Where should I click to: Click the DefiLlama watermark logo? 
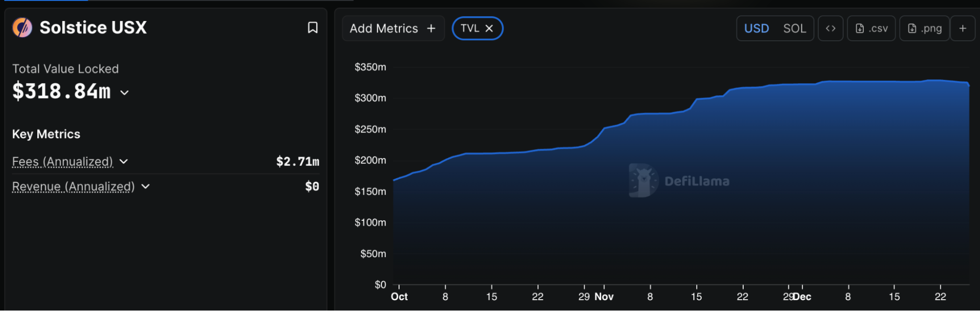(643, 181)
